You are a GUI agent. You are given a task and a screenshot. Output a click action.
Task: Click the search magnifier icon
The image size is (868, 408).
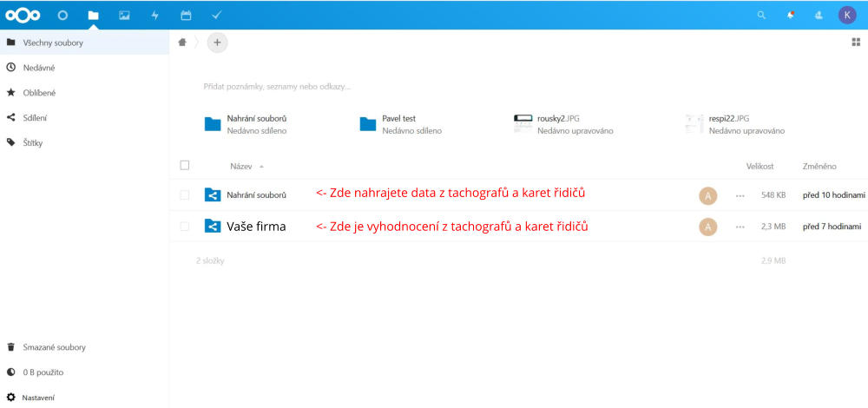pos(761,15)
